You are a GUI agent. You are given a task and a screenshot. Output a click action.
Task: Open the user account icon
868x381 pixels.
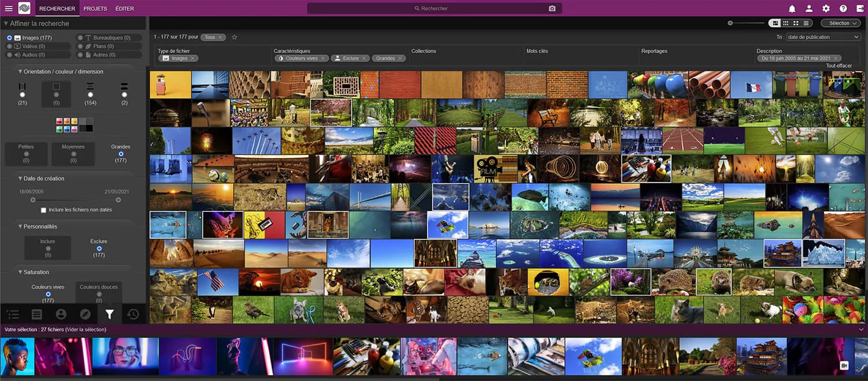(x=809, y=9)
